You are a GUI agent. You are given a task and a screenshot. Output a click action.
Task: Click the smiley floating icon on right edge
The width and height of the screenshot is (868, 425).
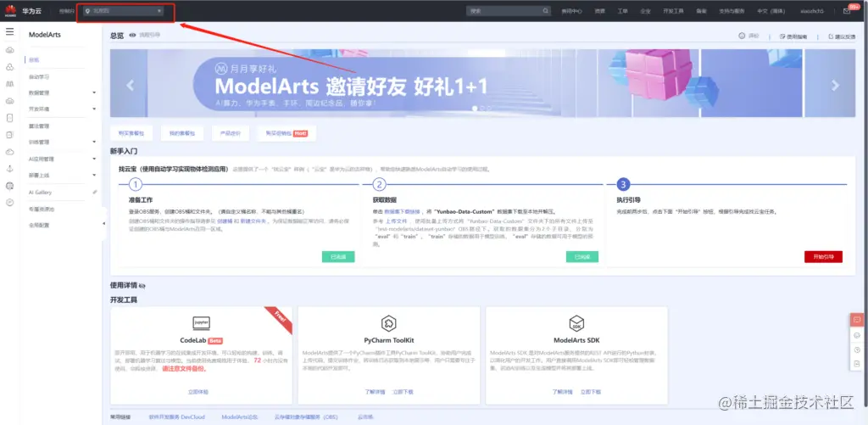(x=857, y=335)
